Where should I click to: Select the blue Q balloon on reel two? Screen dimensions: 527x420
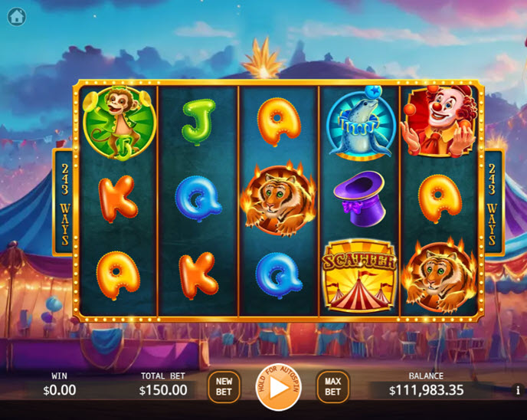[198, 199]
